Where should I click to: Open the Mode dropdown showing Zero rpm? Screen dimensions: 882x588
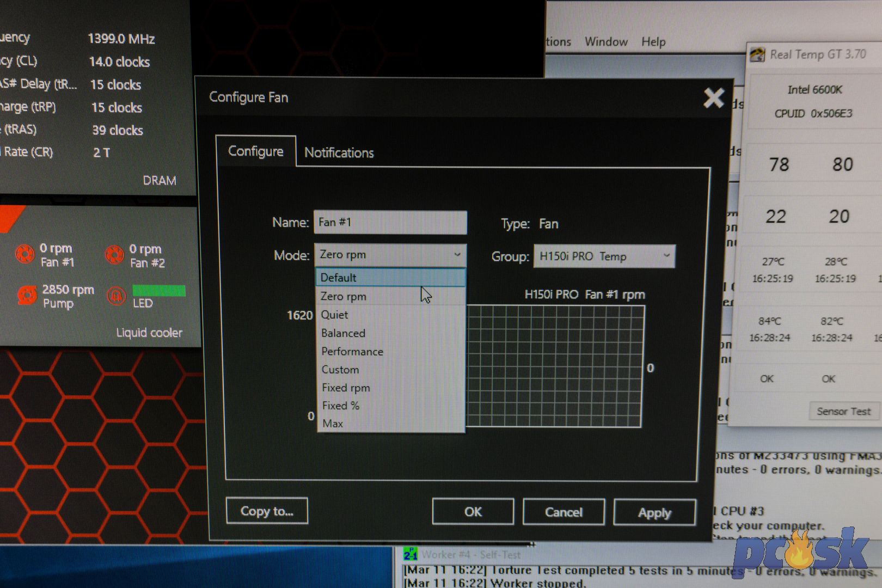click(390, 255)
